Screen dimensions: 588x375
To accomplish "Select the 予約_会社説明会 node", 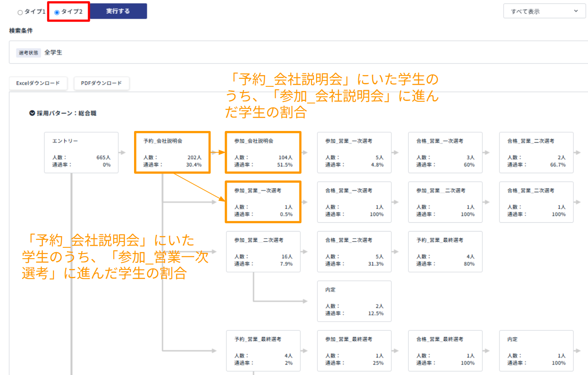I will point(172,152).
